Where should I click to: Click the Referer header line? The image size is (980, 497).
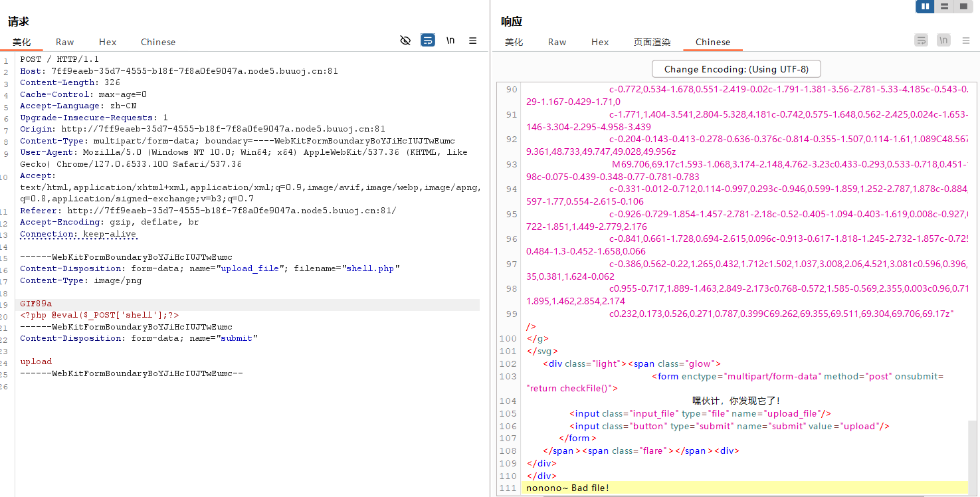pos(208,211)
